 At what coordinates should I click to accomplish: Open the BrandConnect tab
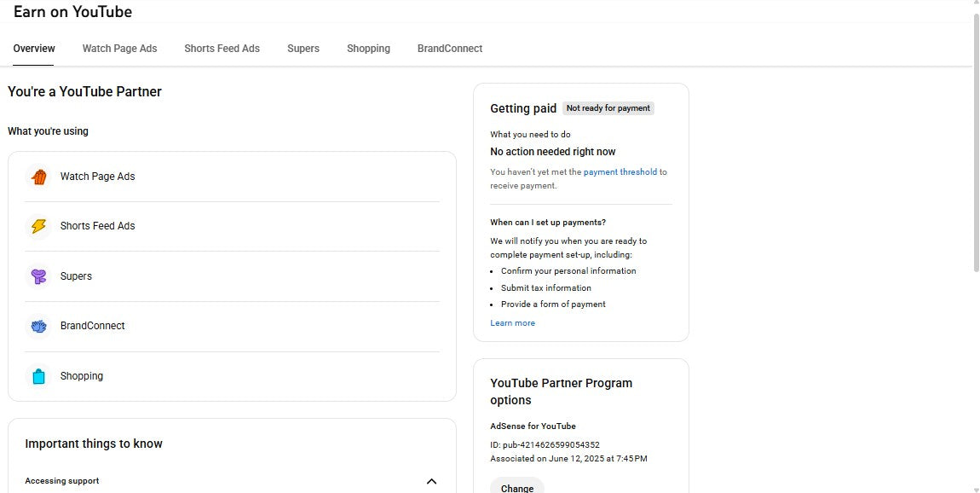click(449, 49)
